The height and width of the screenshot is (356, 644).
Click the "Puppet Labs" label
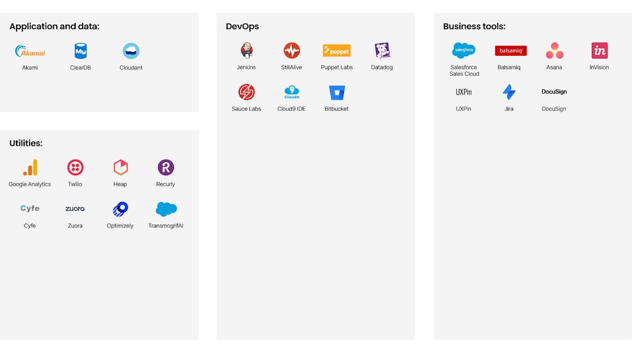click(x=336, y=68)
